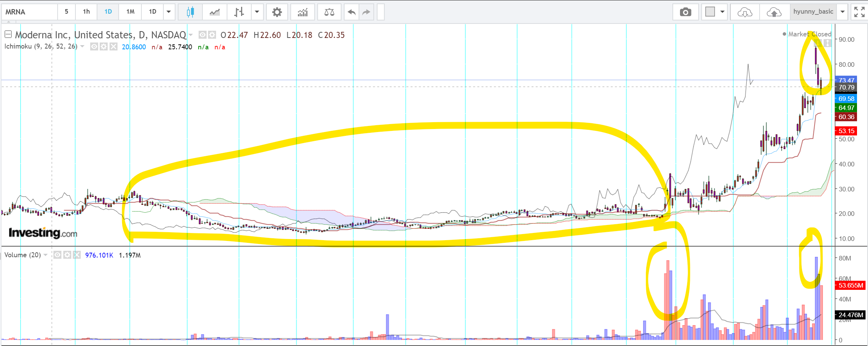Click the close value C20.35

tap(331, 35)
